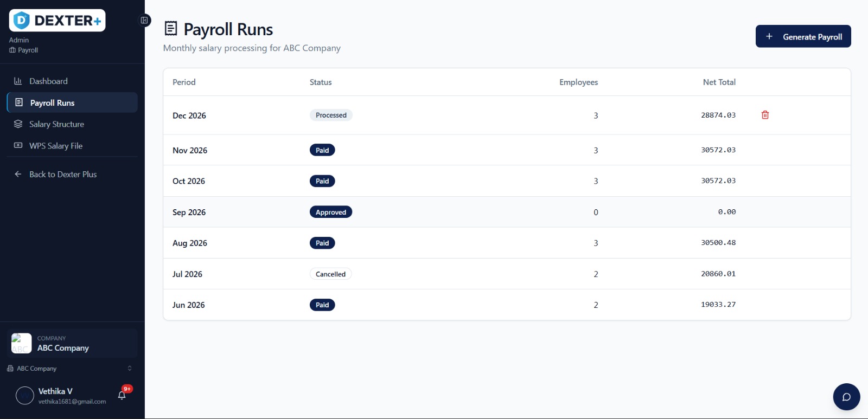Delete the Dec 2026 payroll run
Screen dimensions: 868x419
pyautogui.click(x=765, y=115)
